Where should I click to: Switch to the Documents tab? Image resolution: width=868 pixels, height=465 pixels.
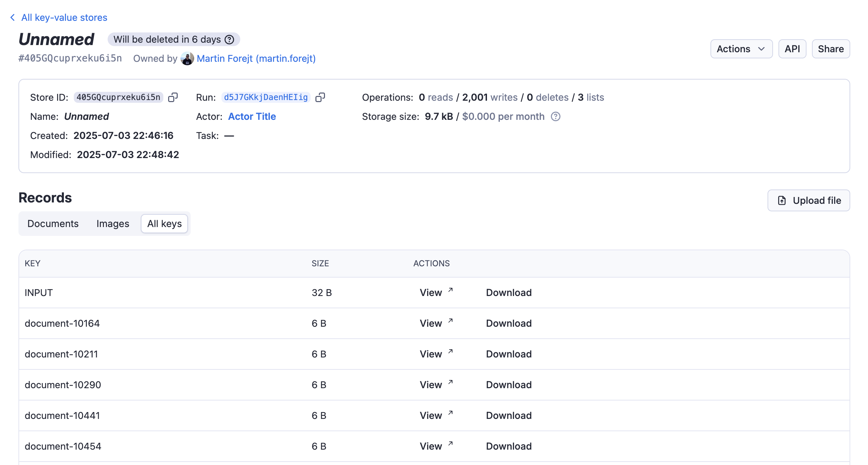(53, 224)
